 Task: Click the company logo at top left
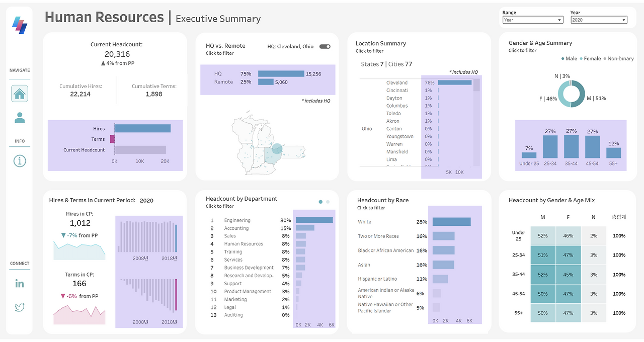tap(20, 25)
